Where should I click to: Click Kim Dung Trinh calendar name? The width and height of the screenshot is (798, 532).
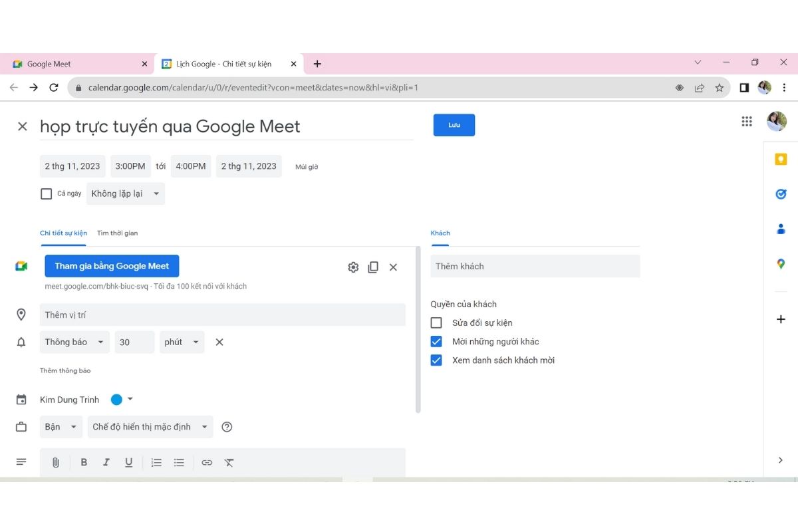[70, 400]
